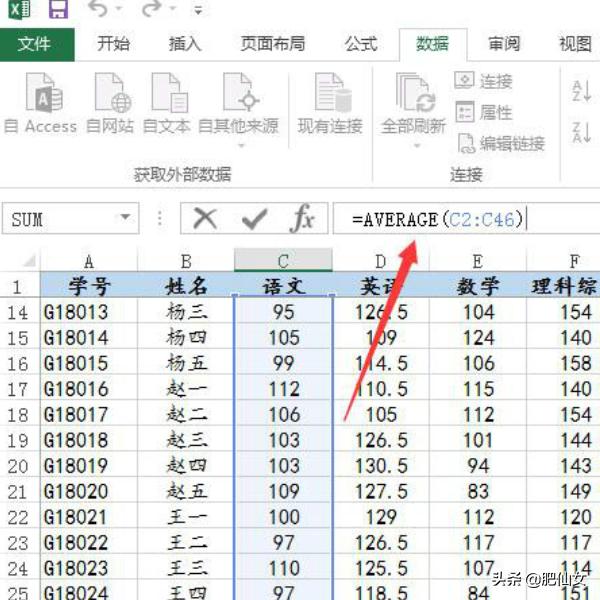Select column E header
The width and height of the screenshot is (600, 600).
tap(478, 262)
